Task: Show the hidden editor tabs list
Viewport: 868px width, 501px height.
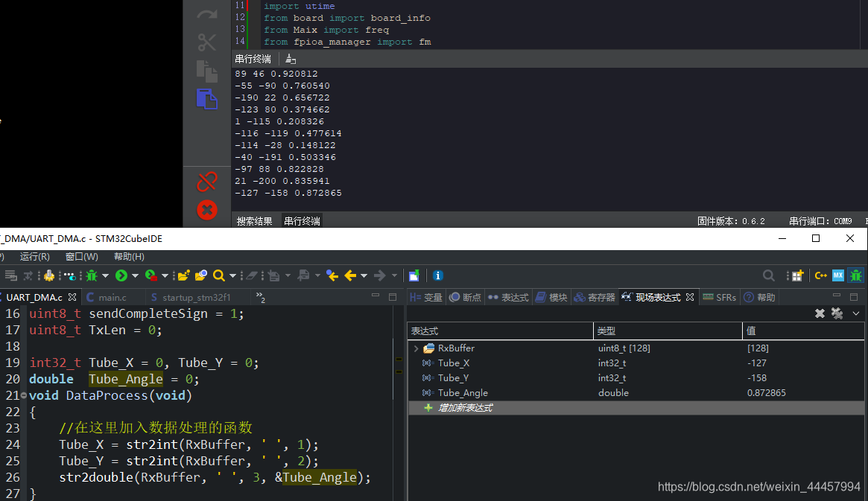Action: tap(260, 298)
